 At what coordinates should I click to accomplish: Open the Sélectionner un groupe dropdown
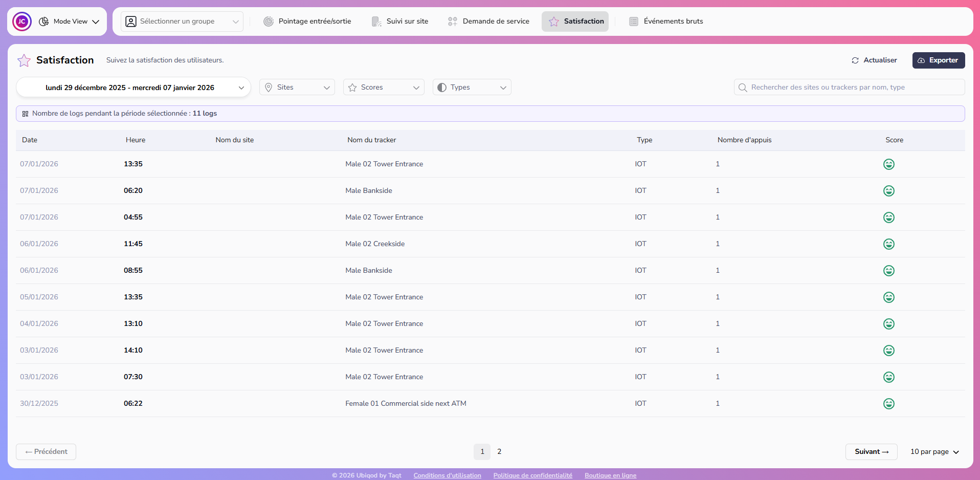[182, 21]
